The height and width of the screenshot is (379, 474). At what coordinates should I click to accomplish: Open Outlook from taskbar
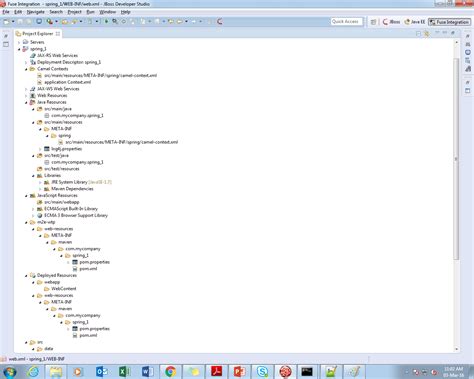tap(101, 371)
